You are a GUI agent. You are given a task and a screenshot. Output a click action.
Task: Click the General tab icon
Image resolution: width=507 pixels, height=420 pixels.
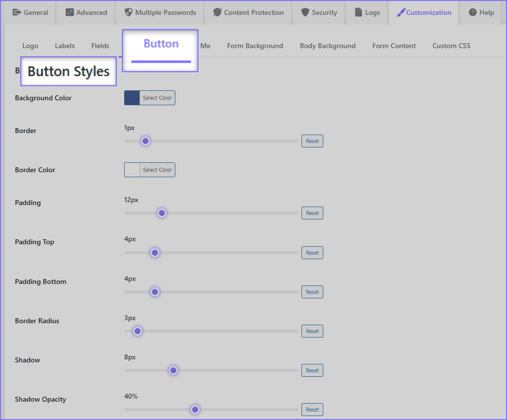(x=17, y=12)
